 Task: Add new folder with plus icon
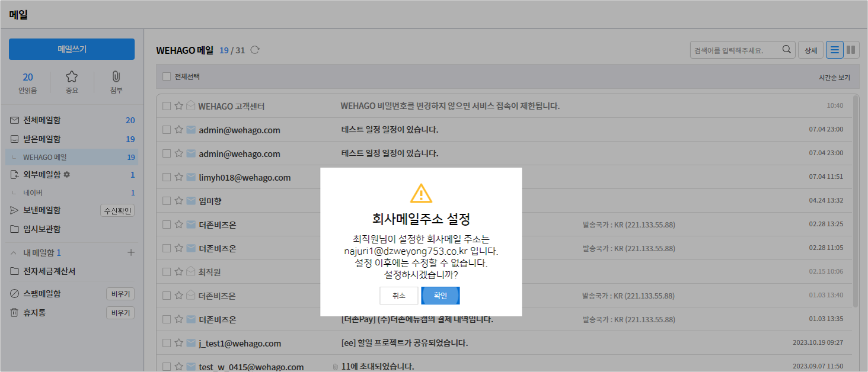pyautogui.click(x=131, y=253)
